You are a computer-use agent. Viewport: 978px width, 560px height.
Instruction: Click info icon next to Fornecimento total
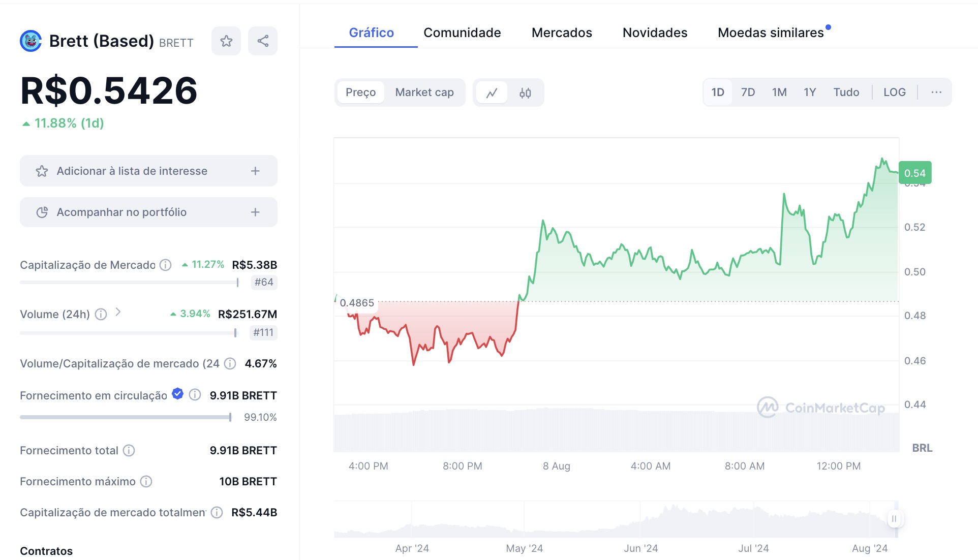pos(129,450)
